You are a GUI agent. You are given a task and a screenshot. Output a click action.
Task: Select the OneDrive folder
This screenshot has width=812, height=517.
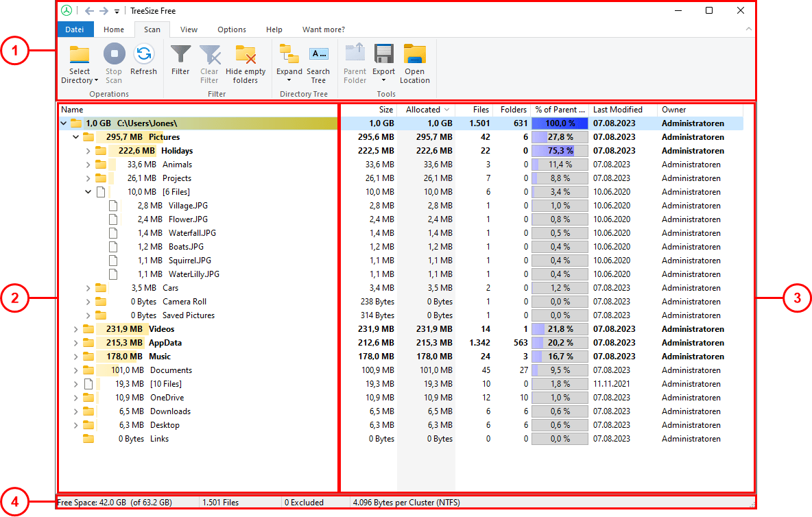coord(167,398)
